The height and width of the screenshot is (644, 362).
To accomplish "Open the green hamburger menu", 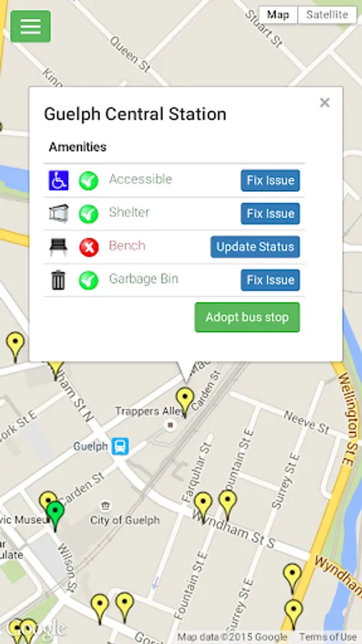I will tap(31, 26).
